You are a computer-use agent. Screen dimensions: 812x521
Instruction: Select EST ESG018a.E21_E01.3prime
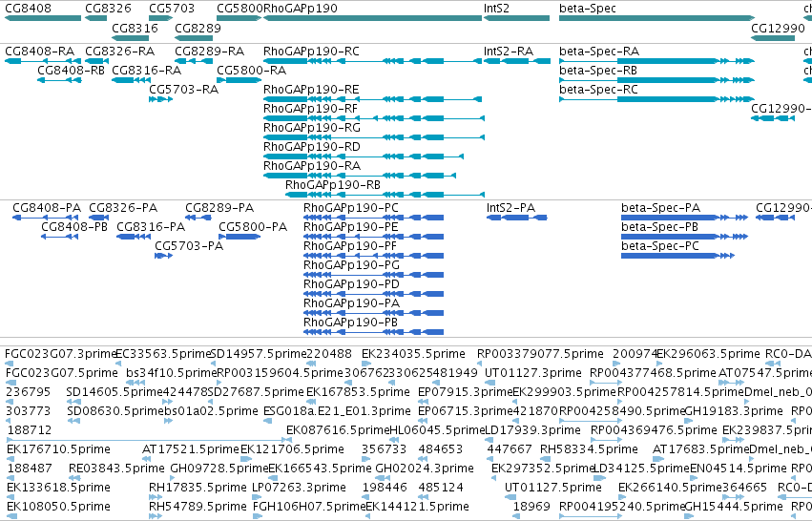tap(268, 421)
